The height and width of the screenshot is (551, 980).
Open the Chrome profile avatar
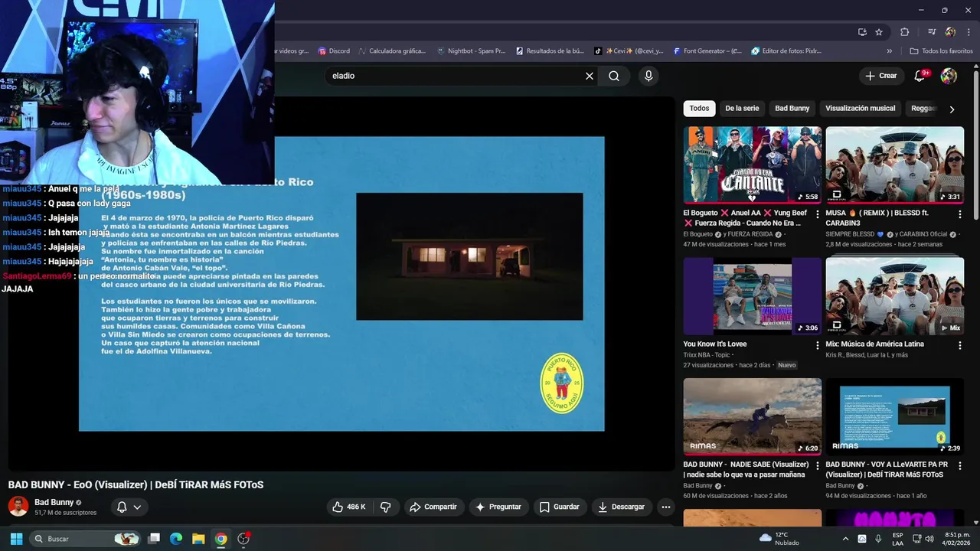(x=950, y=32)
